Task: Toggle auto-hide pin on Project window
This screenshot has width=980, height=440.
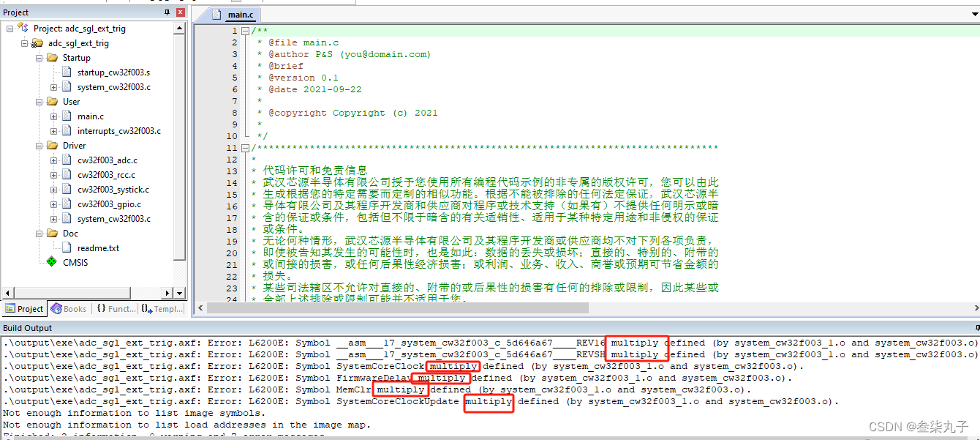Action: pos(166,12)
